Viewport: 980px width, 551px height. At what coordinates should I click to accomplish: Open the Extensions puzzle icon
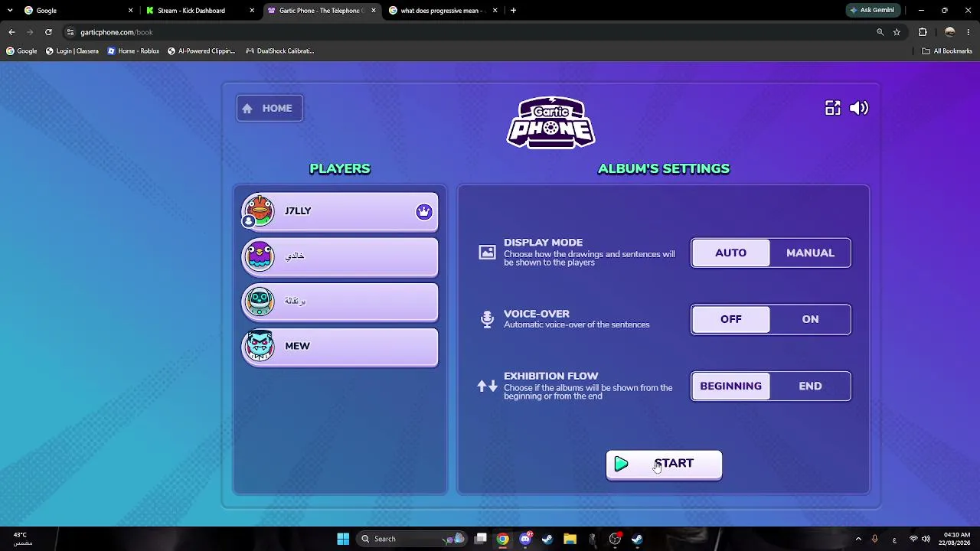pyautogui.click(x=923, y=32)
